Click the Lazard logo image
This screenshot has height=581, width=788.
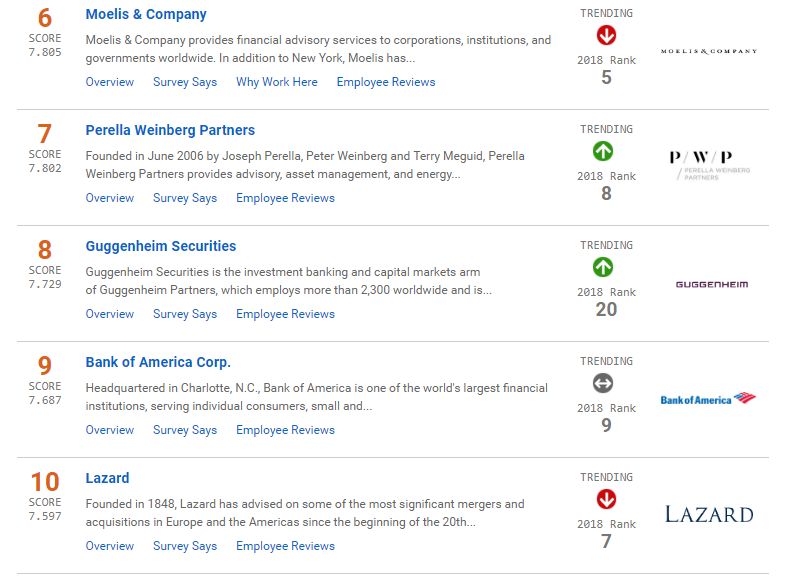pos(708,515)
